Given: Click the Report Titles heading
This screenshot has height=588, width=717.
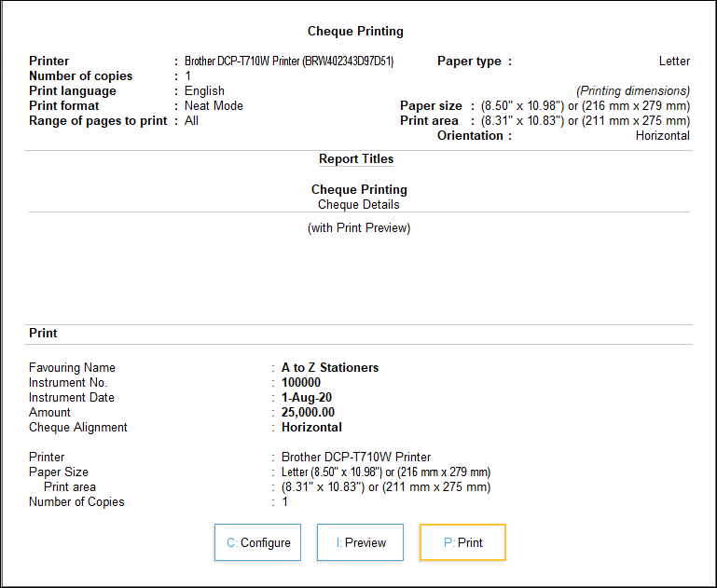Looking at the screenshot, I should (x=356, y=159).
